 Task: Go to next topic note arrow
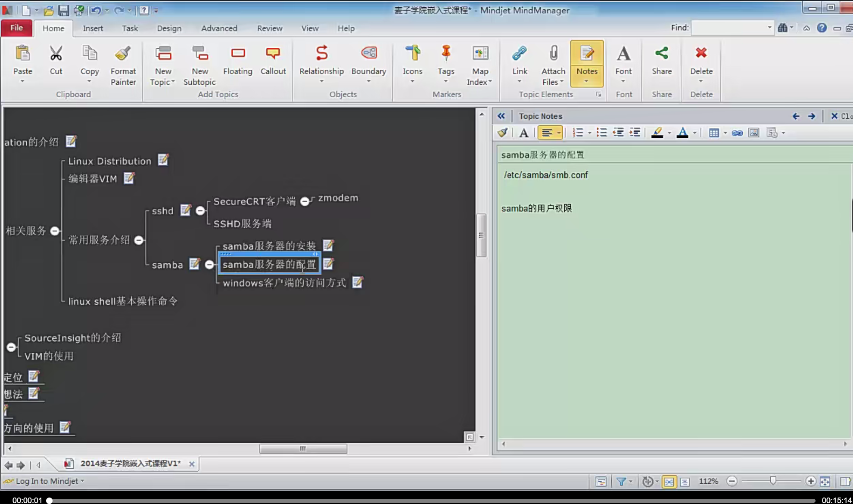pyautogui.click(x=812, y=116)
